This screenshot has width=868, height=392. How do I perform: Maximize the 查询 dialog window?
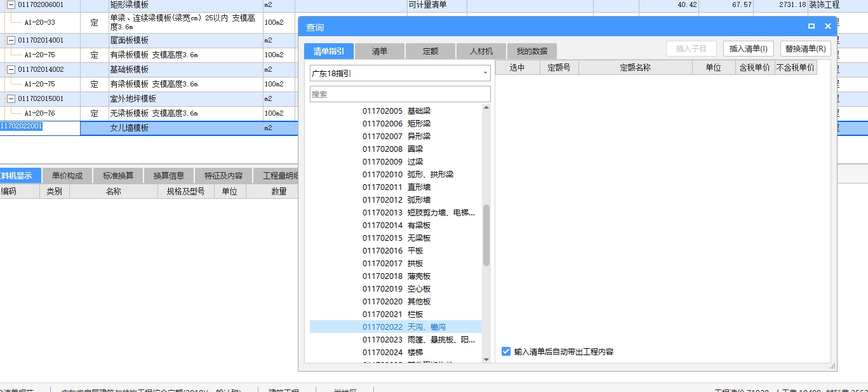pyautogui.click(x=811, y=27)
